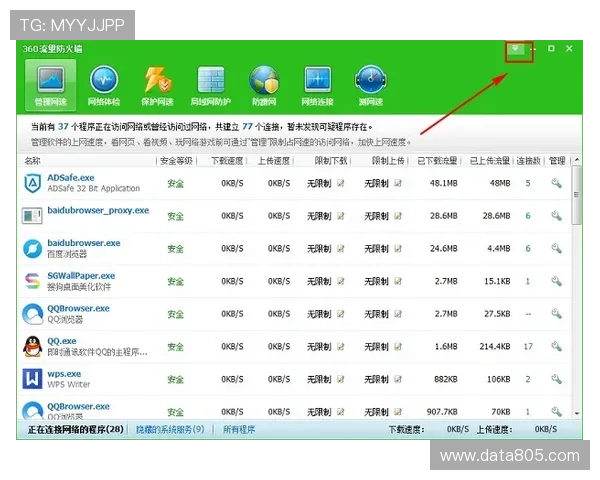The width and height of the screenshot is (600, 480).
Task: Switch to 网络体检 tab
Action: (104, 85)
